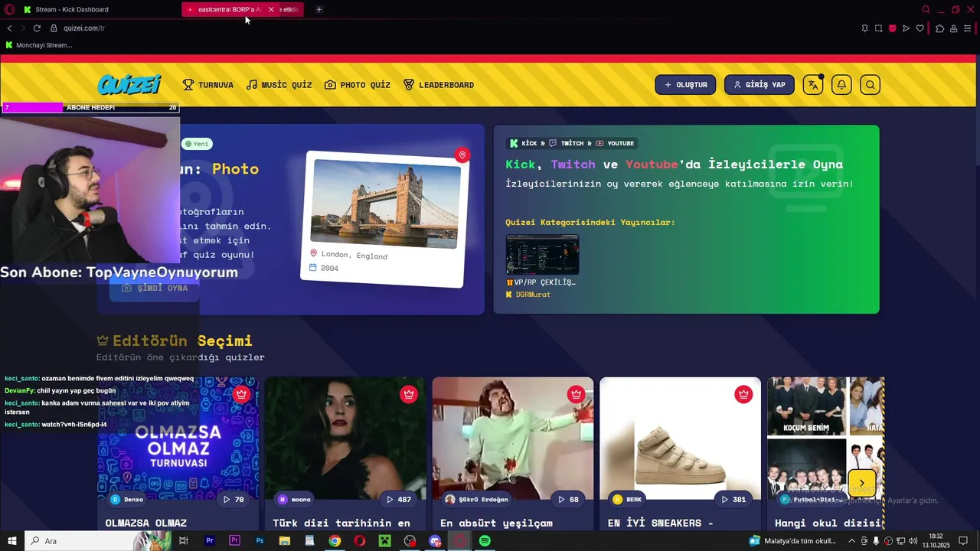Open a new browser tab
The image size is (980, 551).
[x=319, y=9]
